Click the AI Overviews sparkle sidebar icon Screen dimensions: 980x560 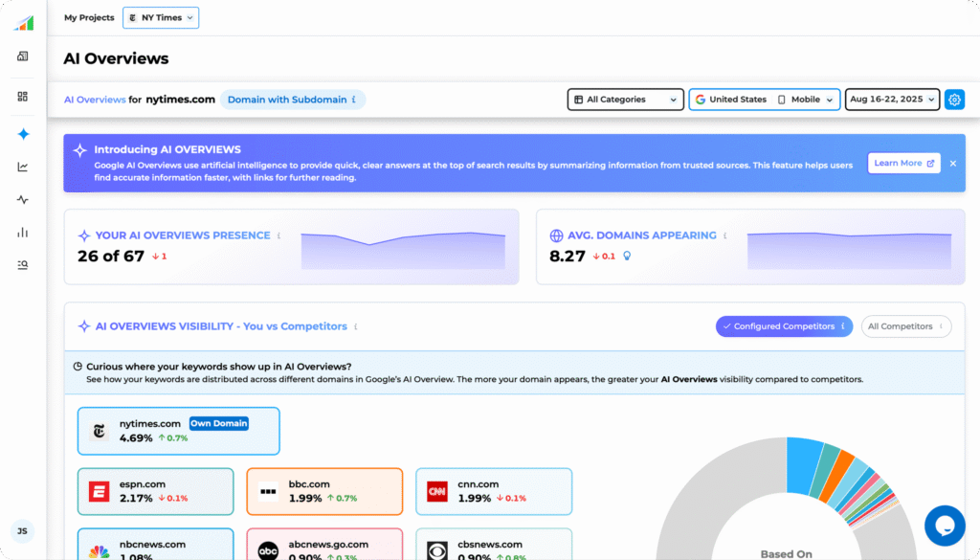(23, 134)
